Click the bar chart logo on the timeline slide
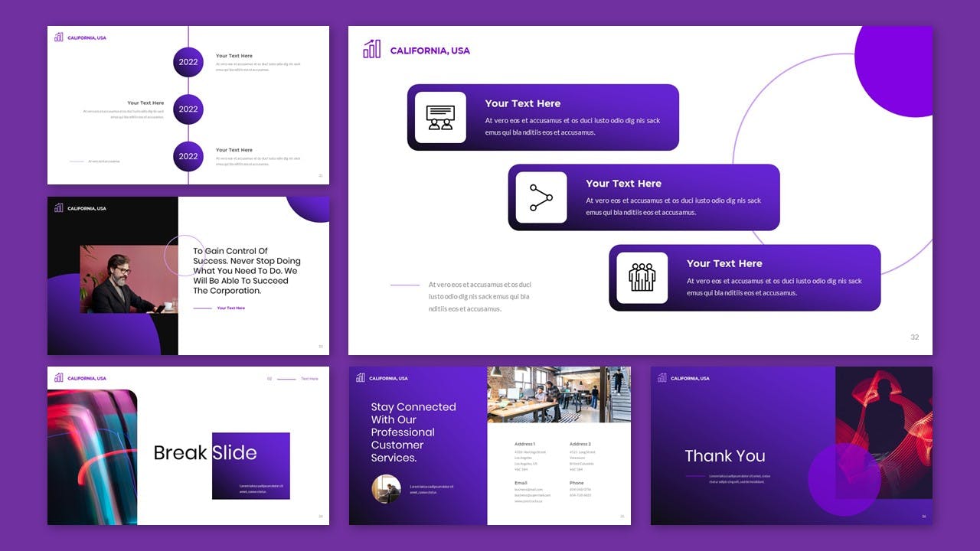Image resolution: width=980 pixels, height=551 pixels. click(x=59, y=37)
